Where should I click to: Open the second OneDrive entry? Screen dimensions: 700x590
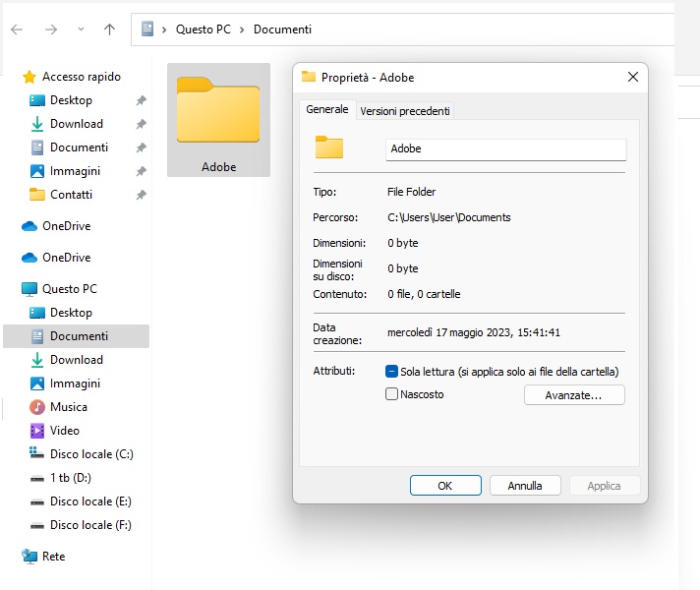point(67,258)
